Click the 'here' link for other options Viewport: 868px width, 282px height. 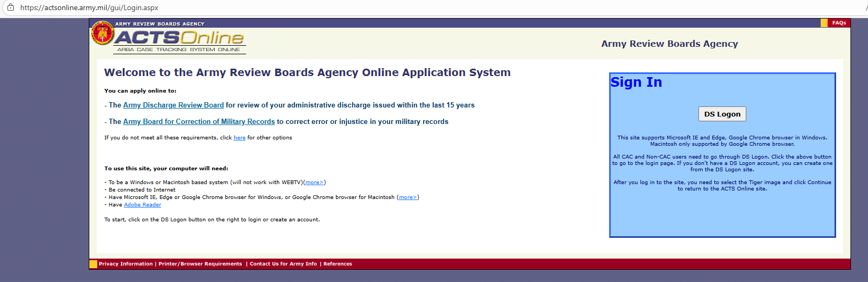pyautogui.click(x=239, y=138)
